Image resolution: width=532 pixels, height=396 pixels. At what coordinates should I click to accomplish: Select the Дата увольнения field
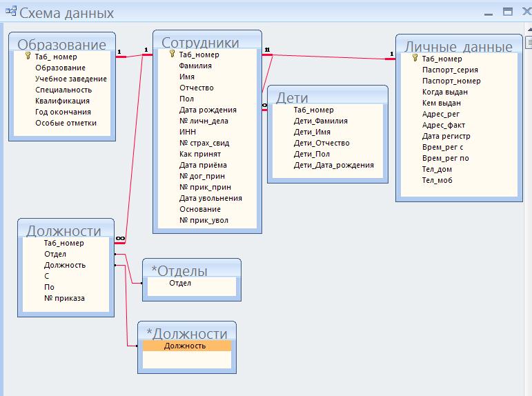coord(207,198)
